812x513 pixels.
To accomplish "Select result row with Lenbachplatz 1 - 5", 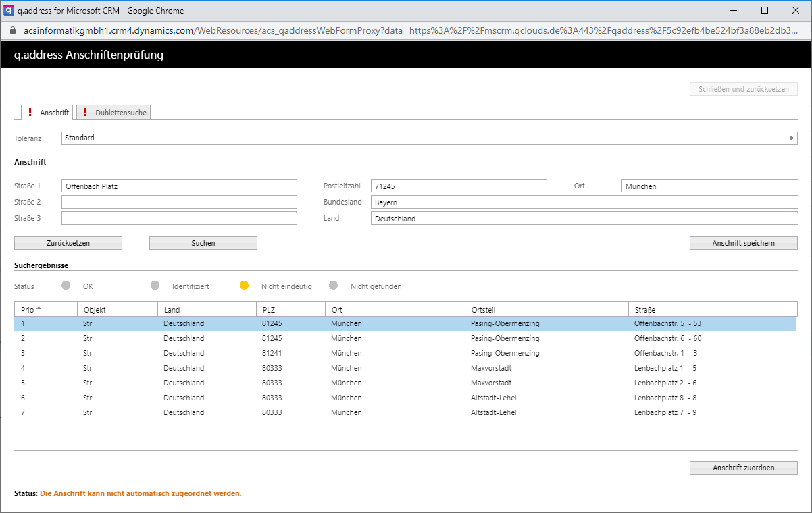I will (405, 368).
